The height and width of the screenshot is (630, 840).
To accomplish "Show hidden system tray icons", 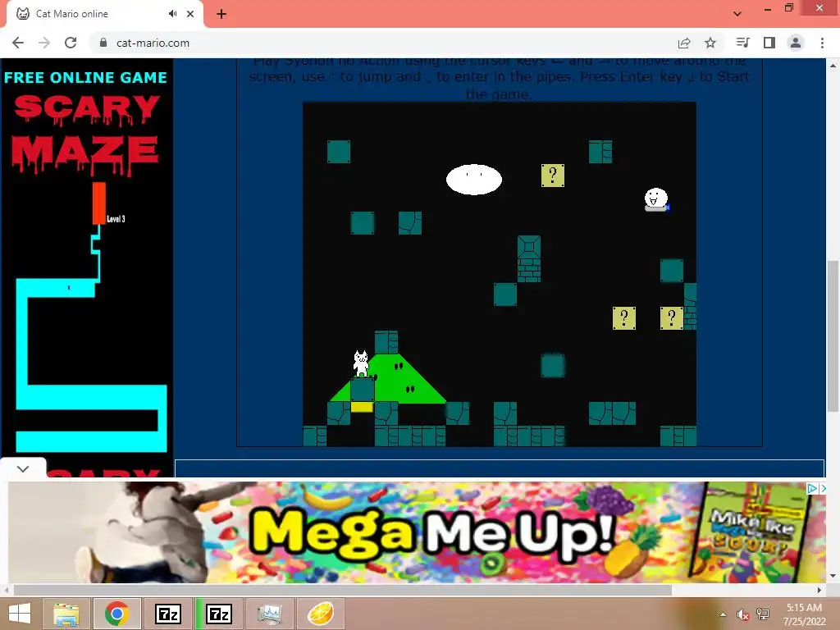I will click(x=723, y=614).
